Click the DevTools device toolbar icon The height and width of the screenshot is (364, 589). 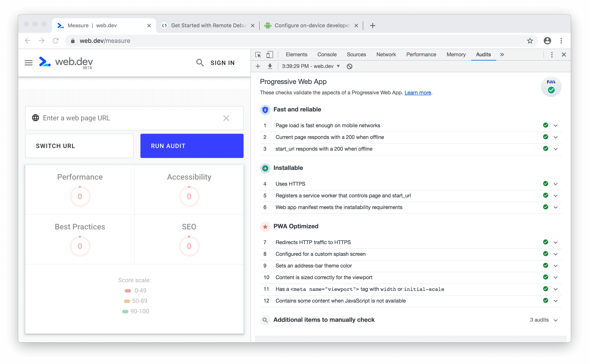(269, 55)
